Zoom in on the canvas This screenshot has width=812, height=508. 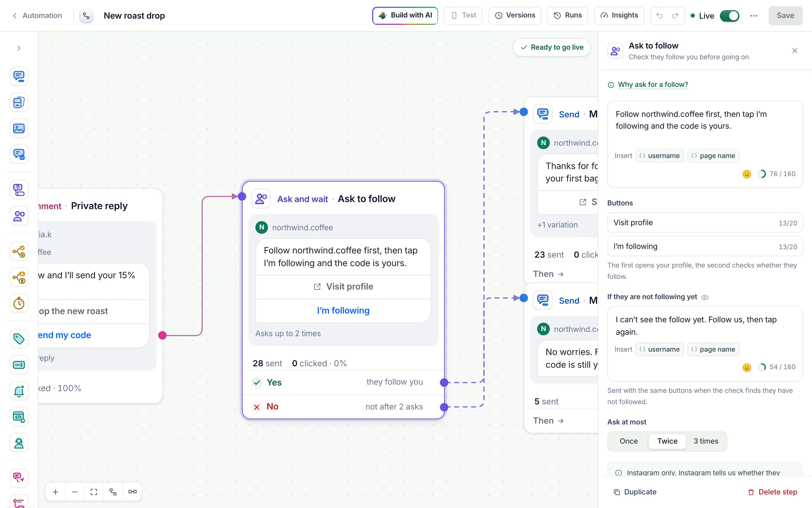pos(56,492)
